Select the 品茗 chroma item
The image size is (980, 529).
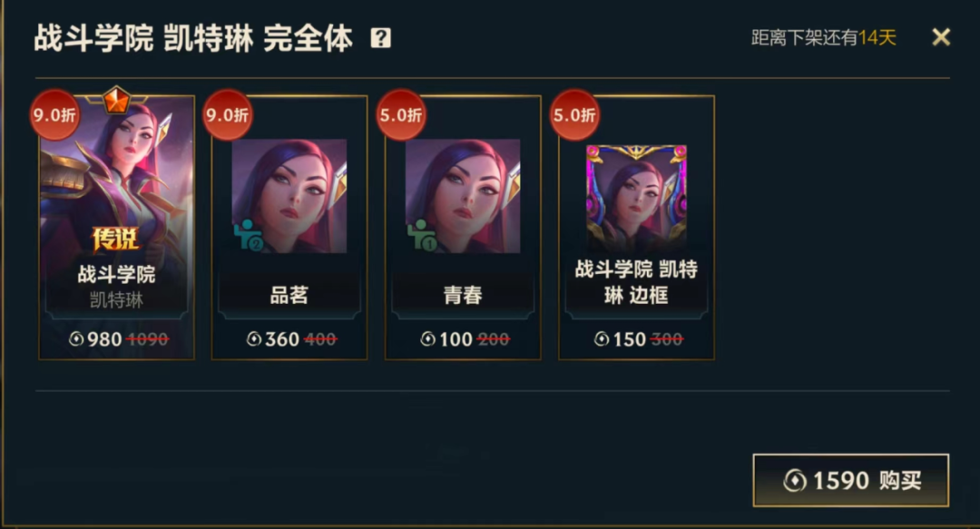pyautogui.click(x=289, y=228)
